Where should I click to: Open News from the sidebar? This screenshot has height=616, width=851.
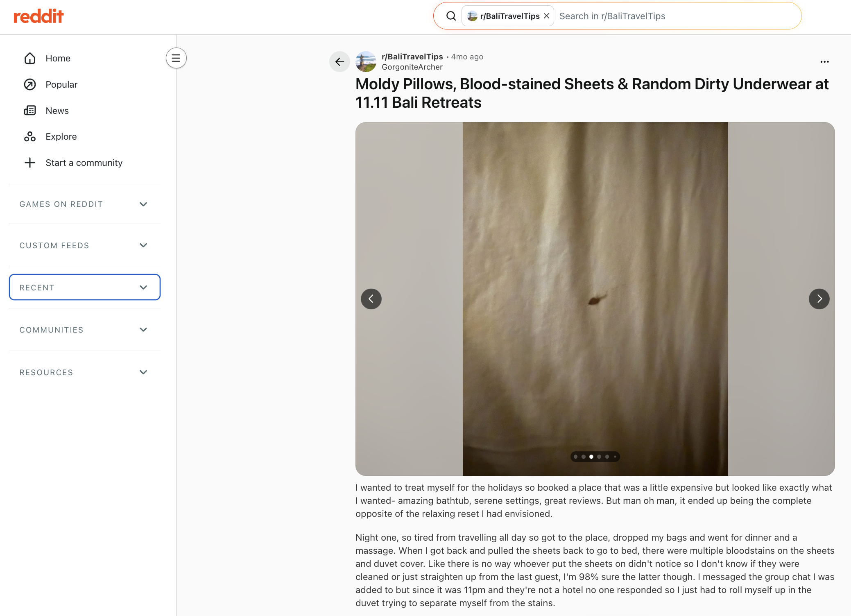pyautogui.click(x=85, y=111)
